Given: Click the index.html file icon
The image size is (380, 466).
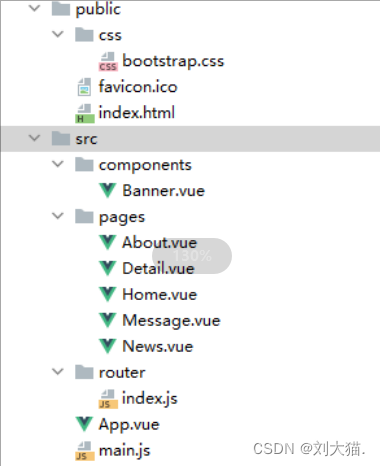Looking at the screenshot, I should (x=85, y=113).
